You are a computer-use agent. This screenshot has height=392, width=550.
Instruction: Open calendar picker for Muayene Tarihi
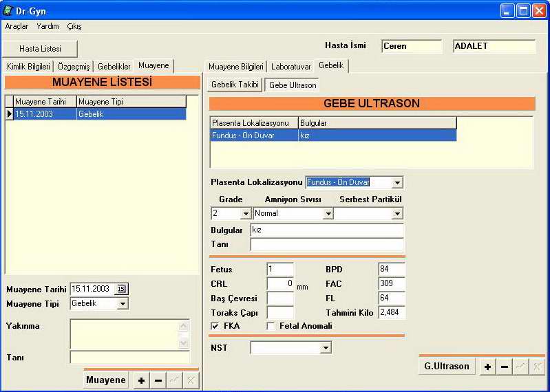coord(121,289)
